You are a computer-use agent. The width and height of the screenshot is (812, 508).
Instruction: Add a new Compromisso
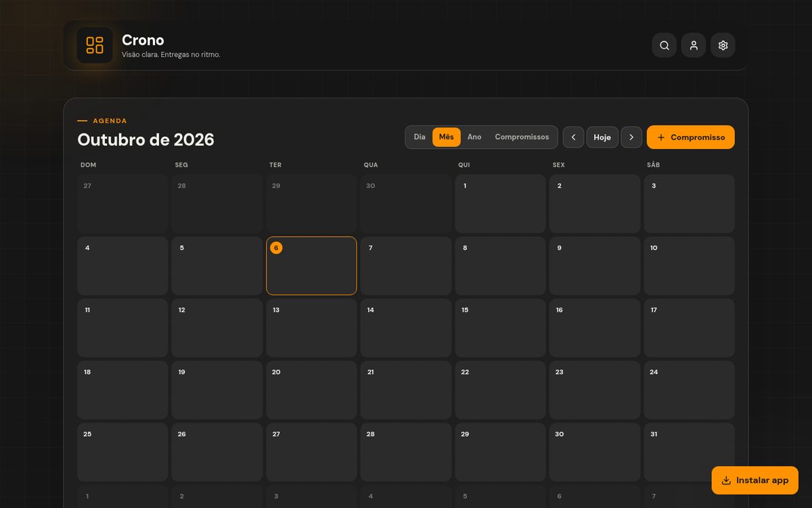point(691,137)
